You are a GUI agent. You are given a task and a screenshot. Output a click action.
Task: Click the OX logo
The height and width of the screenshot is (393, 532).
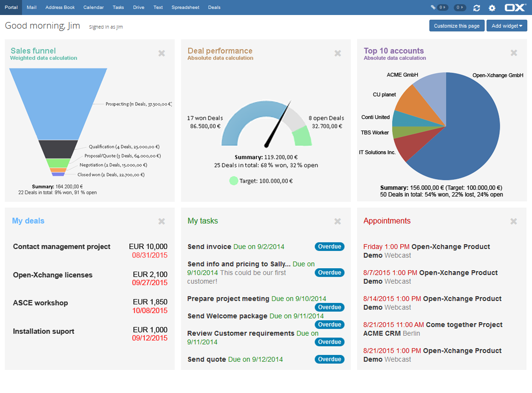pyautogui.click(x=515, y=7)
